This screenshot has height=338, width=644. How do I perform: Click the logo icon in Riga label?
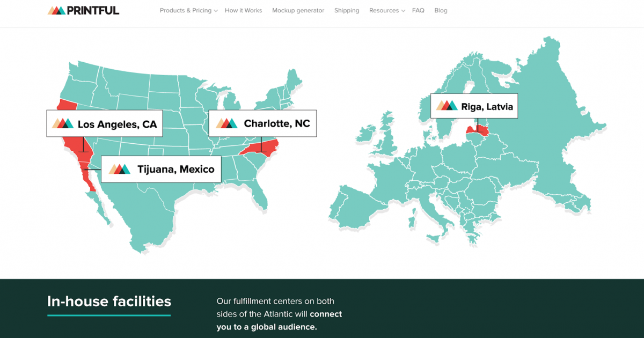(x=447, y=106)
